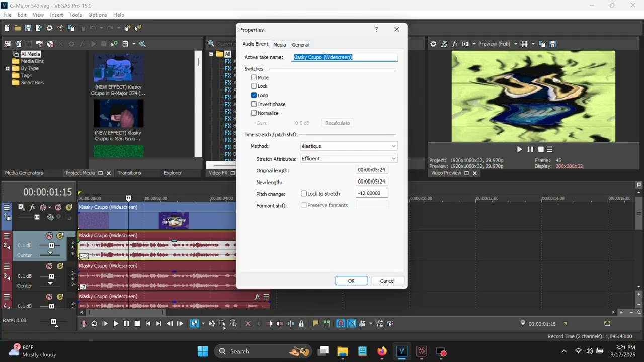Open the edit tool selector dropdown arrow
Viewport: 644px width, 362px height.
coord(203,324)
